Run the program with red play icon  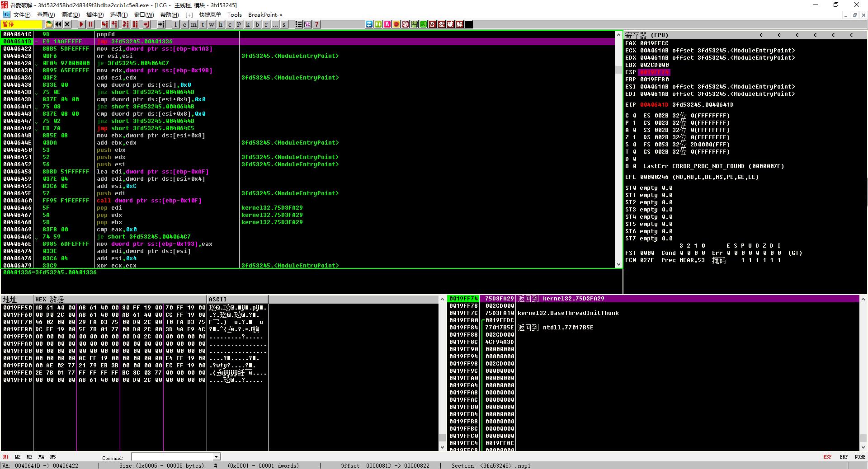tap(81, 24)
